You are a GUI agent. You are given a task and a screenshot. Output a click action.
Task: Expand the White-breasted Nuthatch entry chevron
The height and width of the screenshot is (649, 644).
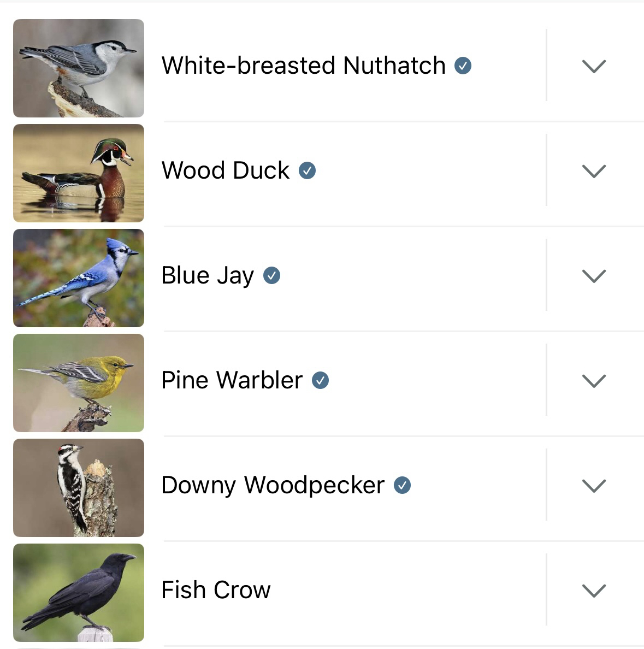click(x=594, y=67)
